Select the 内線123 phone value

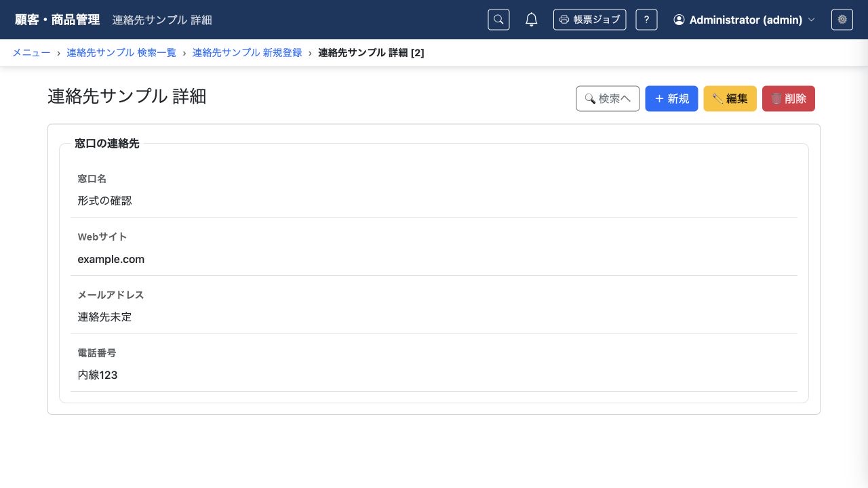coord(98,375)
